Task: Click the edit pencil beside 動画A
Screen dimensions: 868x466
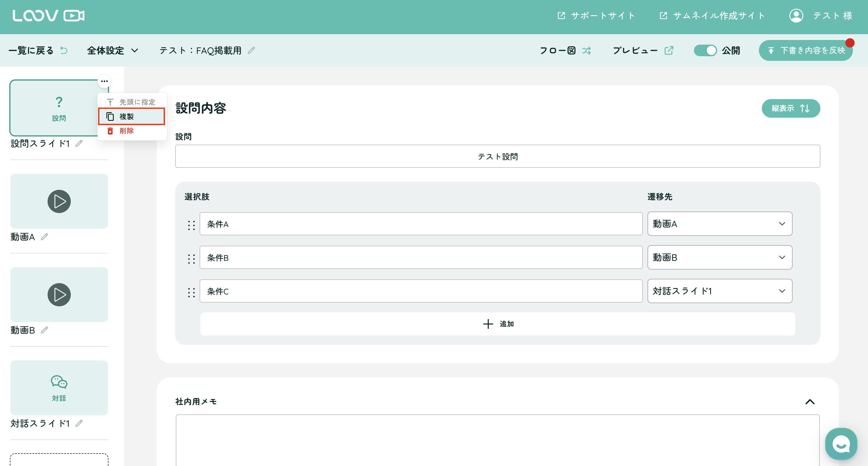Action: click(44, 237)
